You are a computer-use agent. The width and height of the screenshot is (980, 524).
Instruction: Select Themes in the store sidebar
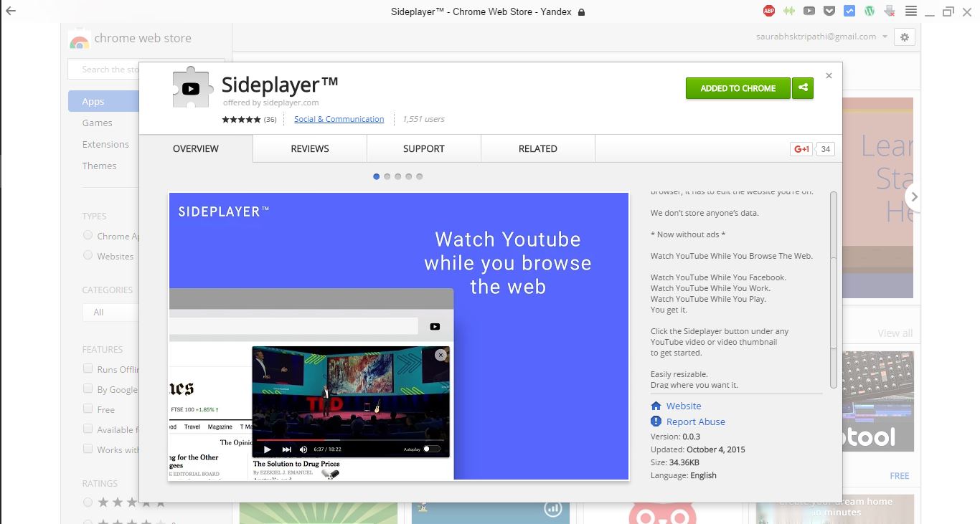[99, 166]
